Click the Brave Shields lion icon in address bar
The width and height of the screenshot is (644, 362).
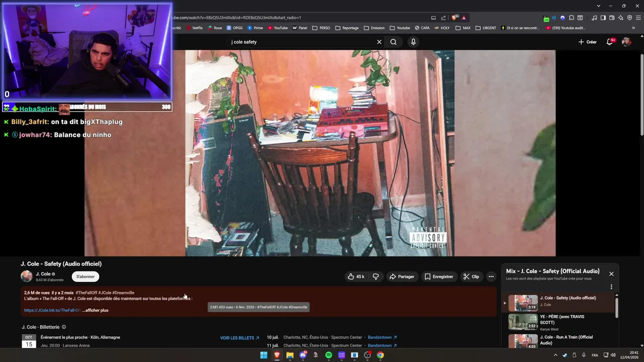click(454, 18)
